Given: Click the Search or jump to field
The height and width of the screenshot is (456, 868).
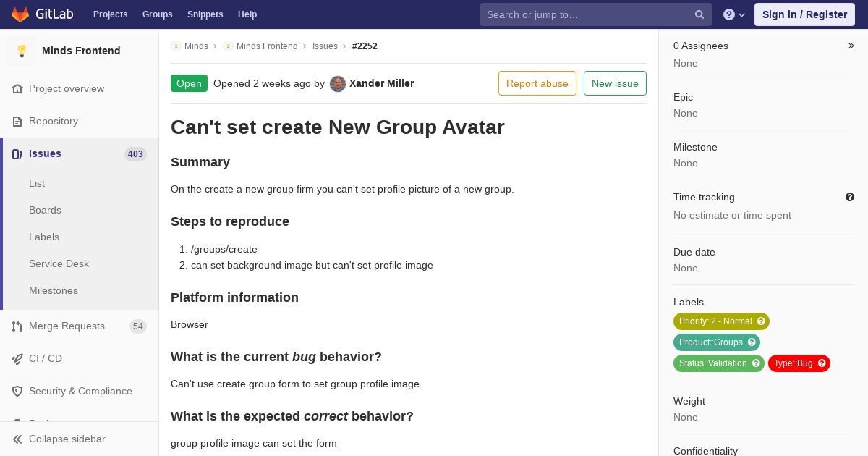Looking at the screenshot, I should click(x=596, y=14).
